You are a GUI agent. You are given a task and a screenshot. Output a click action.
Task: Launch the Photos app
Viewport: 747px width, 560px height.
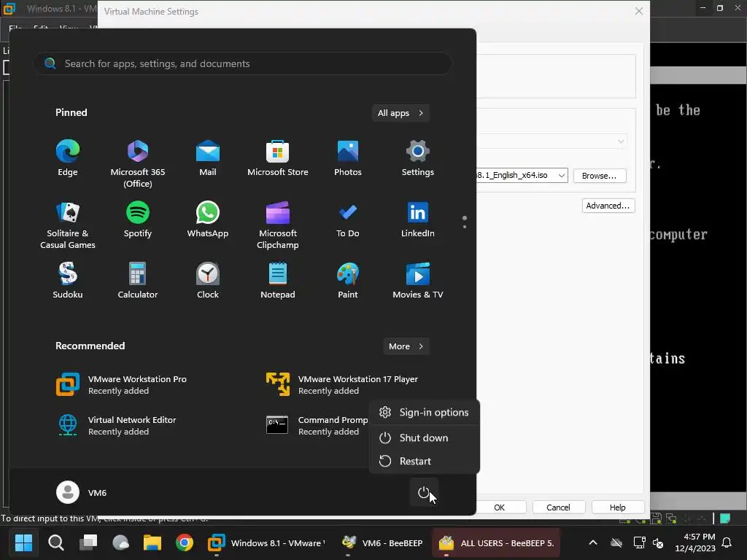pyautogui.click(x=348, y=158)
